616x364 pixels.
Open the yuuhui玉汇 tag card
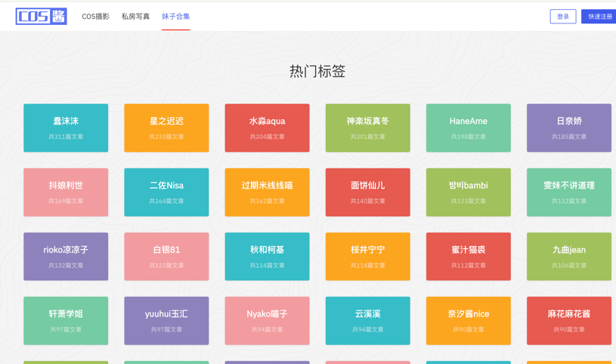pyautogui.click(x=166, y=320)
